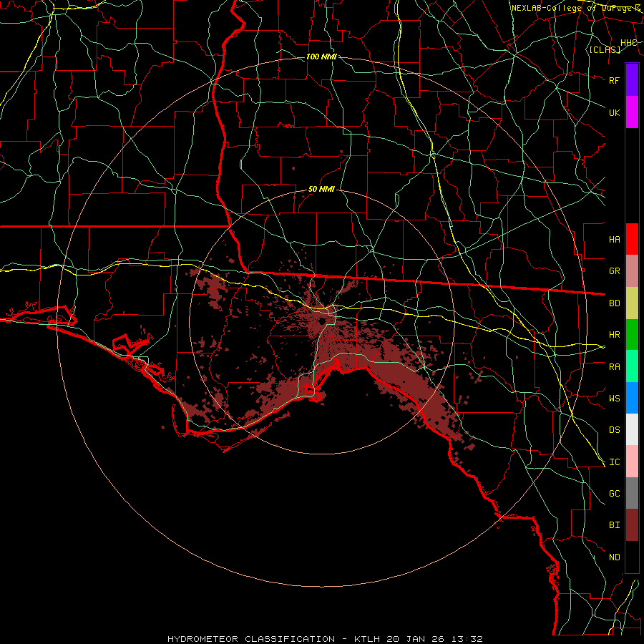This screenshot has width=644, height=644.
Task: Click the DS white color swatch
Action: coord(632,429)
